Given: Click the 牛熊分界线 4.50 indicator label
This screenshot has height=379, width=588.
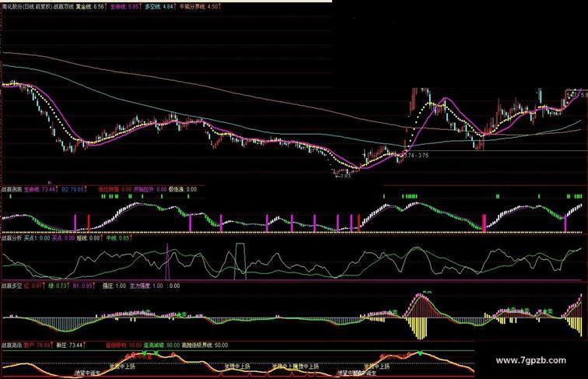Looking at the screenshot, I should 199,6.
